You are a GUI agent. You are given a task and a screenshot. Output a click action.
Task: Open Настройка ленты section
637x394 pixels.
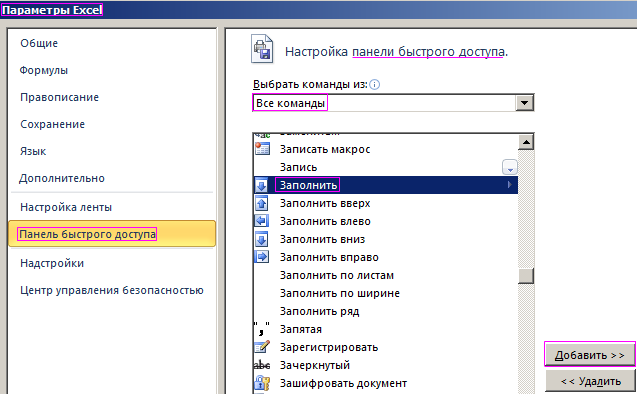(x=66, y=208)
